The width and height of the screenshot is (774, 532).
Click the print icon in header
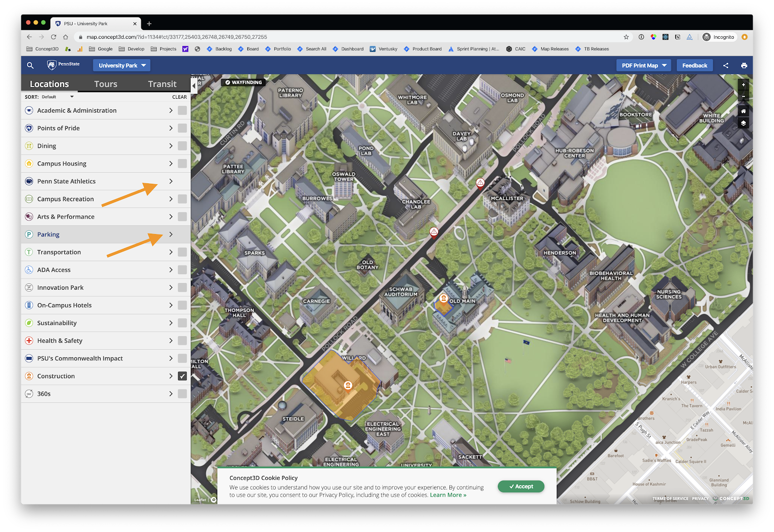pyautogui.click(x=744, y=65)
